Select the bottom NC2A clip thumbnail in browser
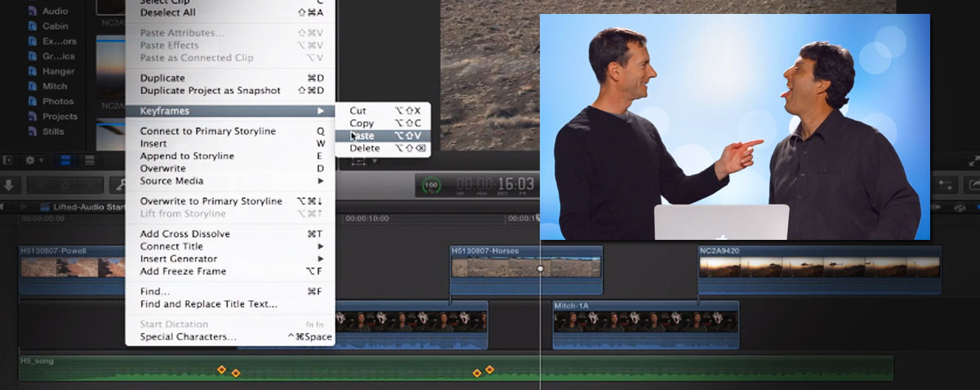 click(109, 135)
